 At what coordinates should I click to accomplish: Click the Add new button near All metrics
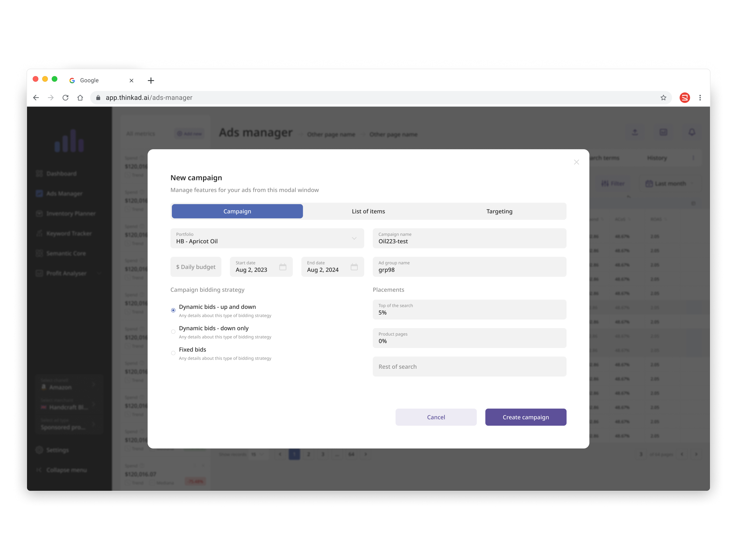pos(189,134)
